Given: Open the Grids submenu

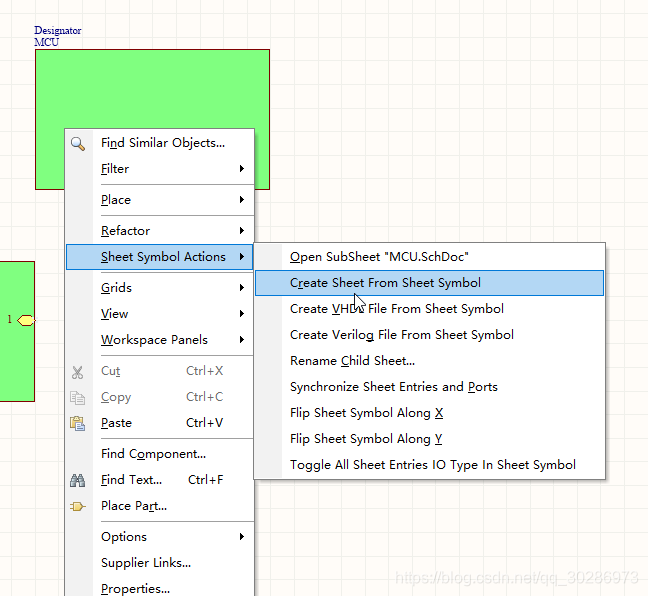Looking at the screenshot, I should coord(160,288).
